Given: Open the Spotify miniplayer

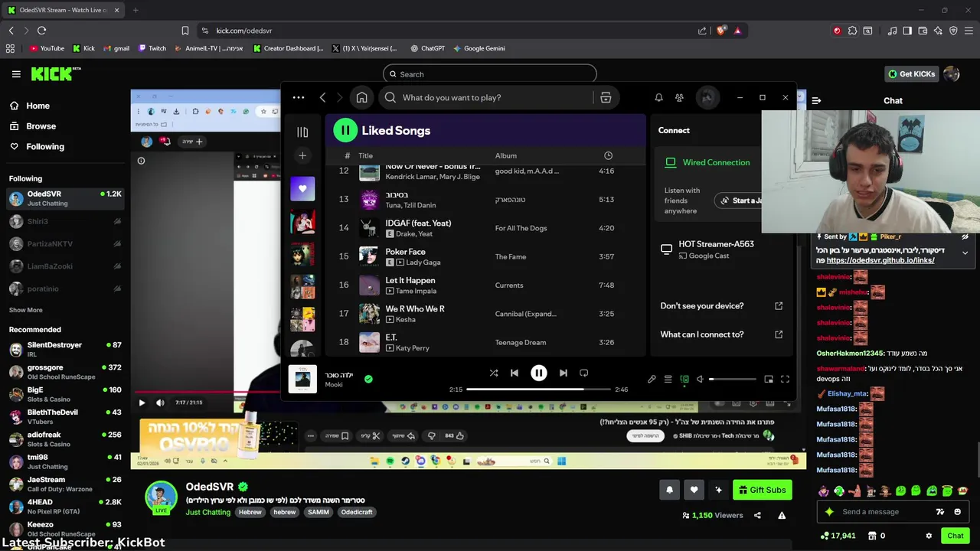Looking at the screenshot, I should [x=769, y=379].
